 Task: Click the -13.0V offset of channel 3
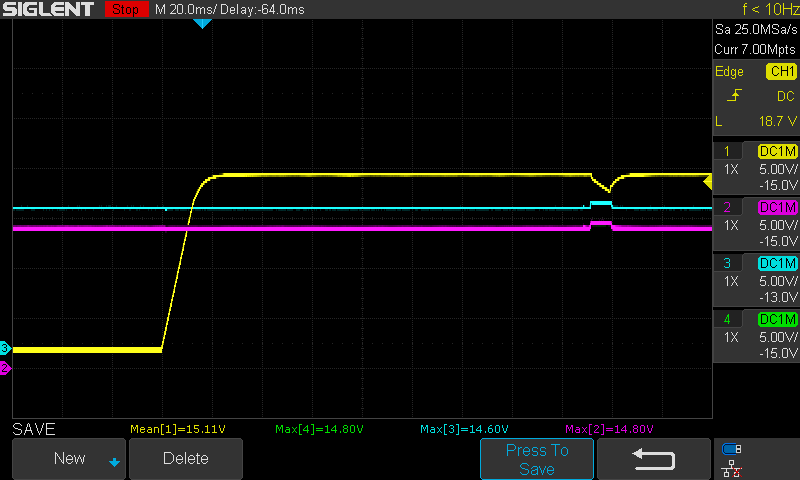click(778, 297)
